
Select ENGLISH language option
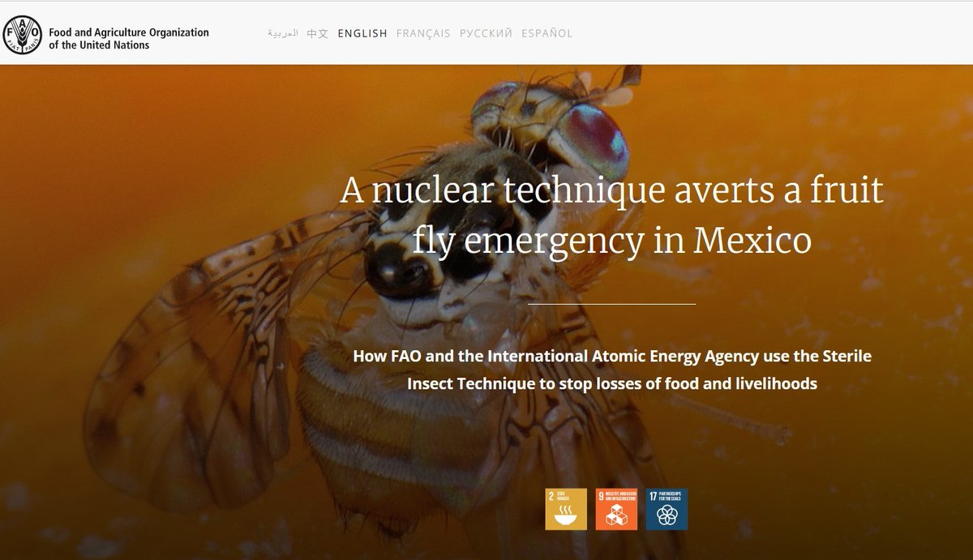pyautogui.click(x=362, y=33)
